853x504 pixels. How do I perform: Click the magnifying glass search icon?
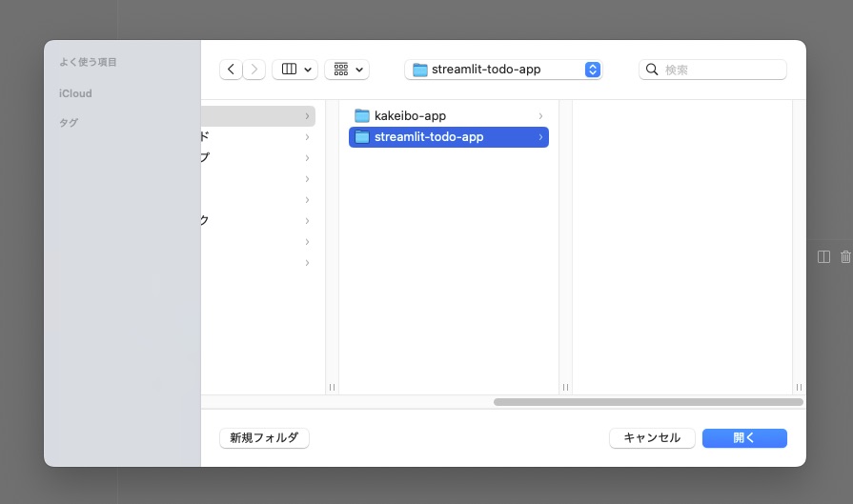click(x=653, y=70)
